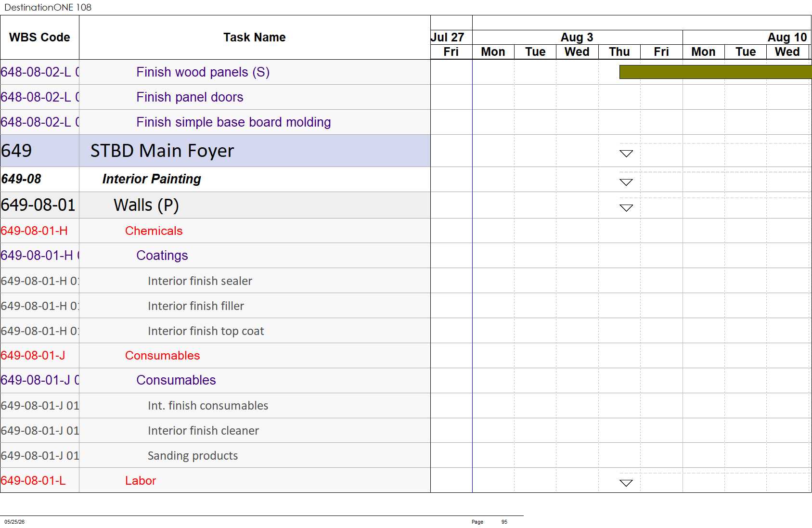Click WBS code cell '649-08-01'
Screen dimensions: 812x528
pos(39,205)
